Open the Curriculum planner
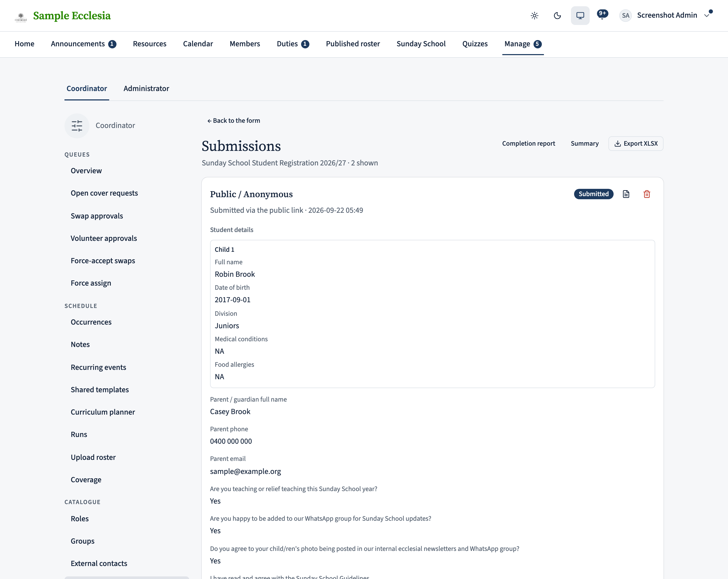The height and width of the screenshot is (579, 728). click(x=103, y=412)
